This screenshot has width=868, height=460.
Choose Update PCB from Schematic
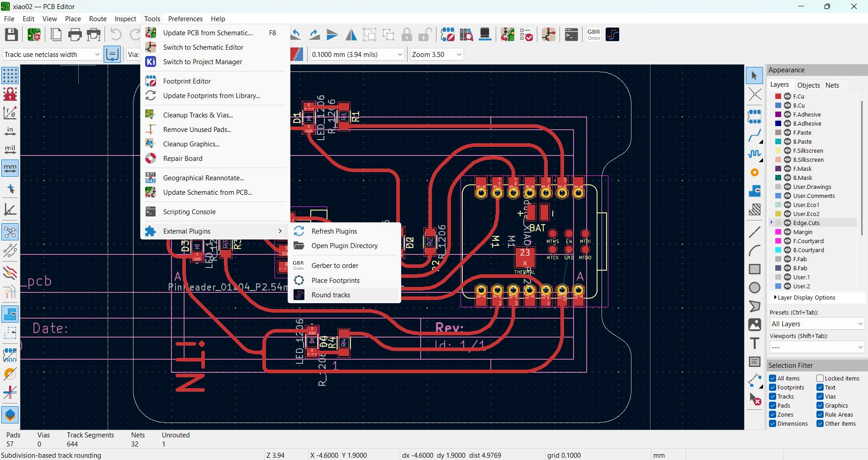[215, 33]
